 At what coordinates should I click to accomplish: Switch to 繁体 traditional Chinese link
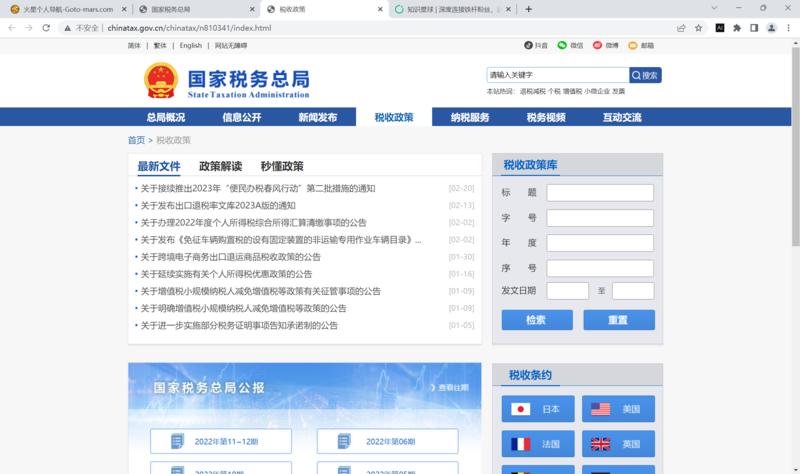(x=160, y=45)
